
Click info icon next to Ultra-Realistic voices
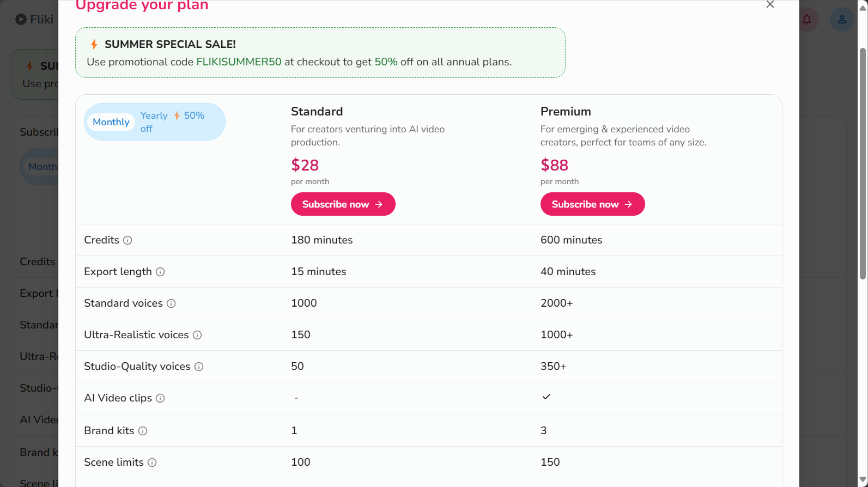pyautogui.click(x=197, y=335)
